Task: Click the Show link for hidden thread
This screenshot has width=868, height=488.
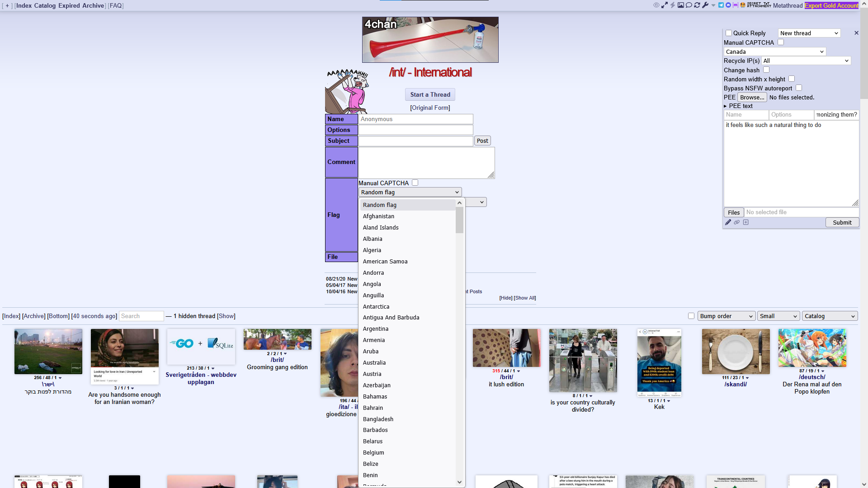Action: 226,316
